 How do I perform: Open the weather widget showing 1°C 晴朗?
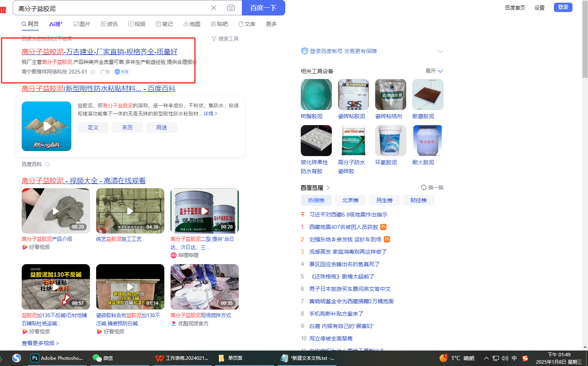click(x=457, y=358)
